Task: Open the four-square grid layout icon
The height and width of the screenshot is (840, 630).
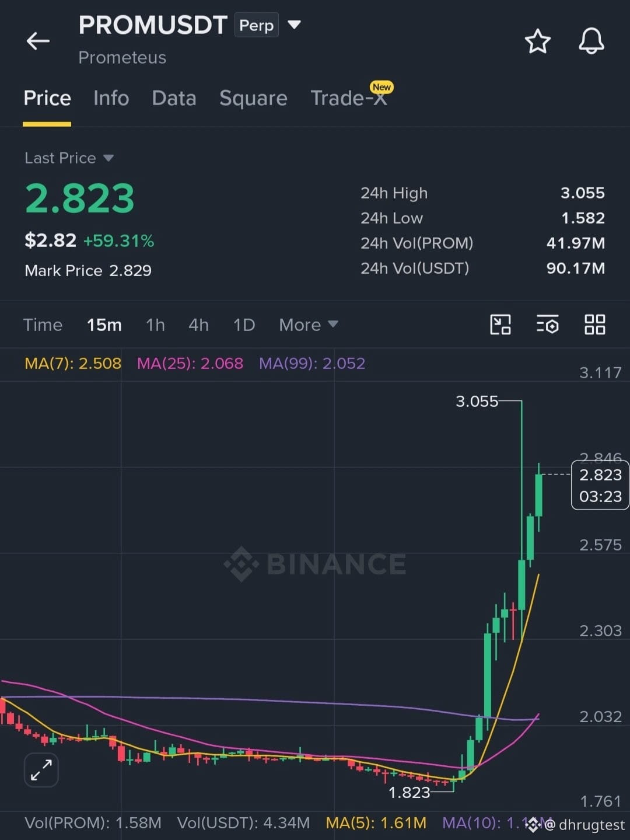Action: pos(594,325)
